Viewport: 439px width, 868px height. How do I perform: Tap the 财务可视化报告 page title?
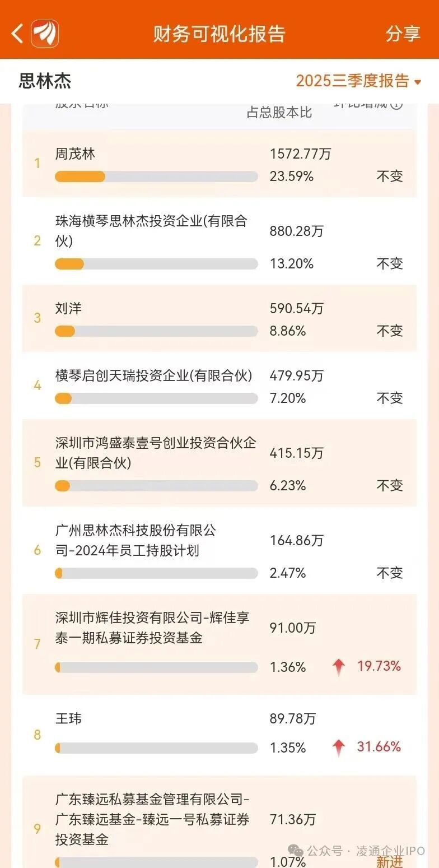pos(219,34)
